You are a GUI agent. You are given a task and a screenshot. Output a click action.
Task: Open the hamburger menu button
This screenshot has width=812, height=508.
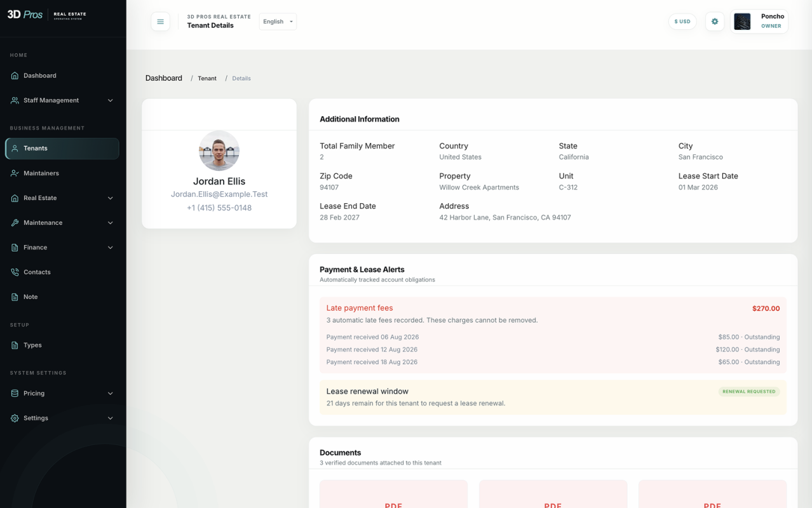(160, 22)
